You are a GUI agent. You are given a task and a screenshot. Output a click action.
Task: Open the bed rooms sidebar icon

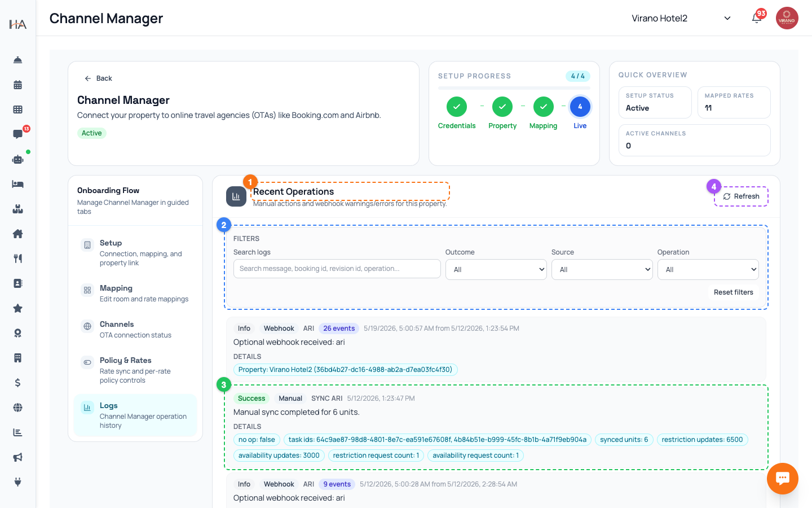click(17, 184)
